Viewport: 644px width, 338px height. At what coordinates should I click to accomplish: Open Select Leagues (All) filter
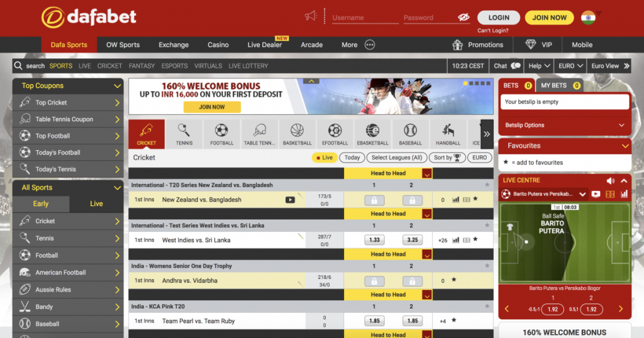[x=397, y=158]
